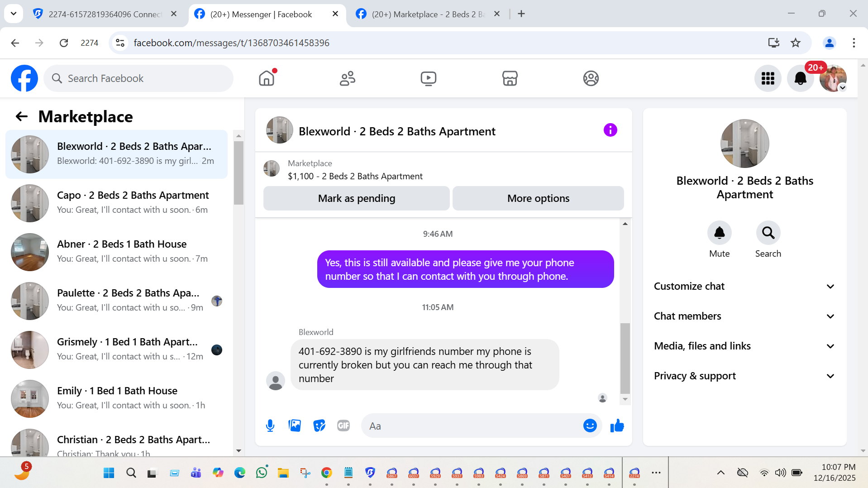Click Blexworld sender avatar beside message
The image size is (868, 488).
(276, 381)
